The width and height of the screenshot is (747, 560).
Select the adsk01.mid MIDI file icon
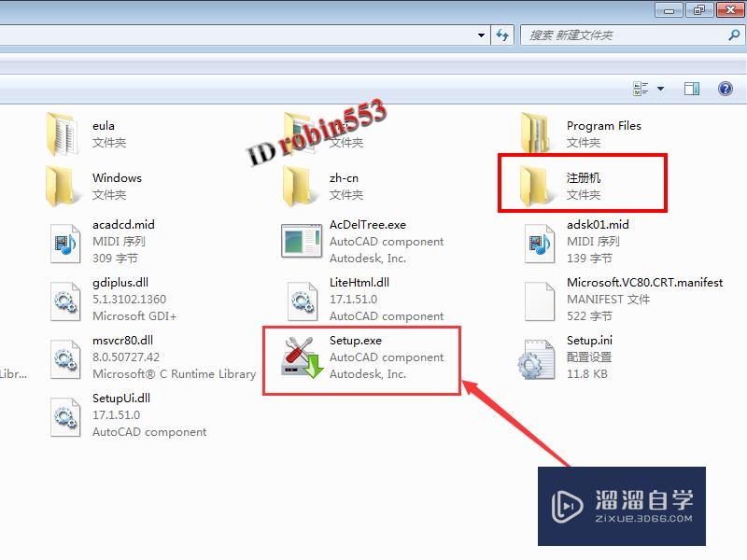(x=540, y=244)
